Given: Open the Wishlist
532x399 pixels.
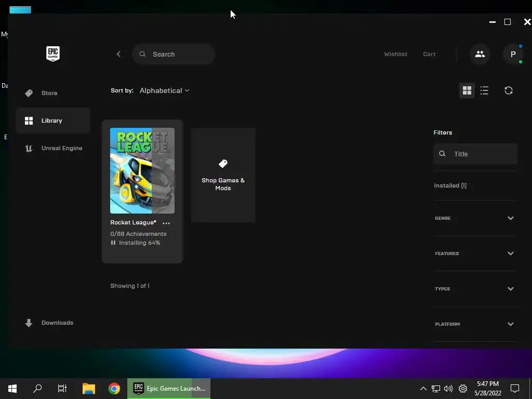Looking at the screenshot, I should (395, 54).
